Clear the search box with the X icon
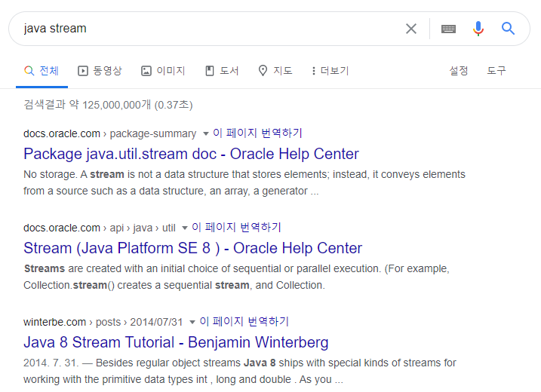This screenshot has height=392, width=541. [411, 29]
